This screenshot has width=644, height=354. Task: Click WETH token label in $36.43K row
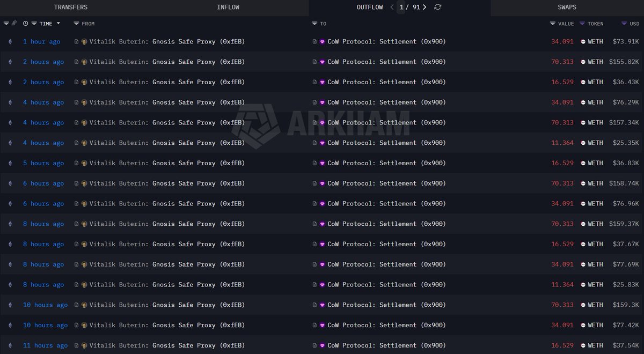pyautogui.click(x=595, y=82)
